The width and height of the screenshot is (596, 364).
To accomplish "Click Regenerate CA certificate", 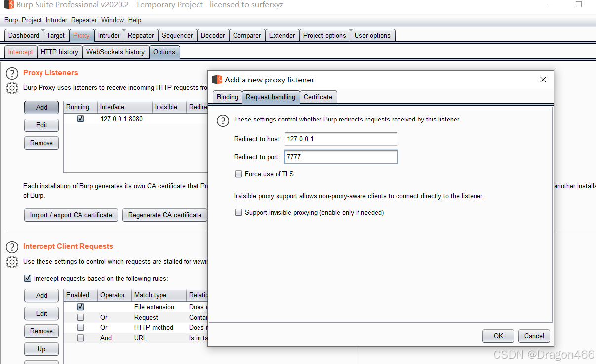I will click(x=165, y=215).
